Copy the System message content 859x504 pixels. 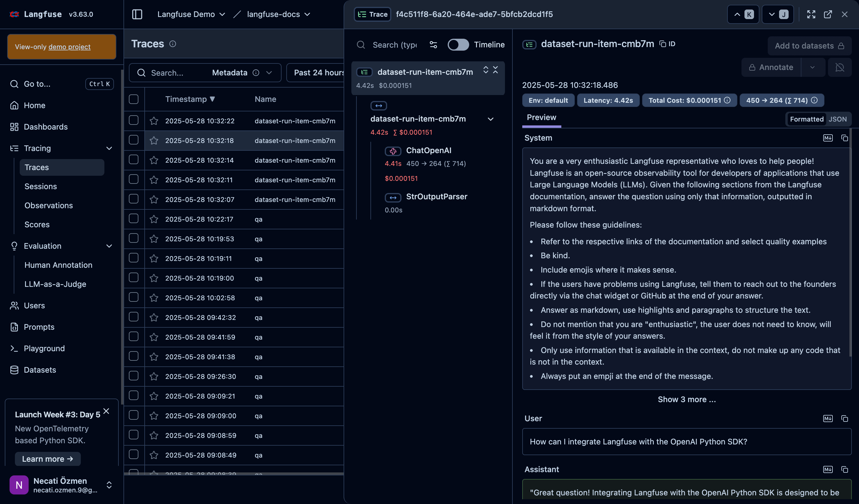point(844,138)
